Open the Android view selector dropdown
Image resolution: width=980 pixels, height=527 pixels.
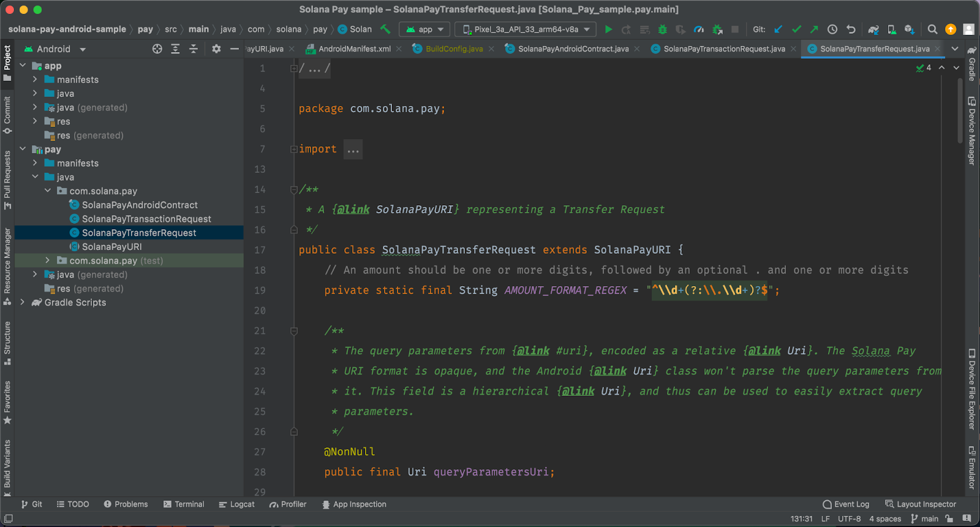[55, 49]
